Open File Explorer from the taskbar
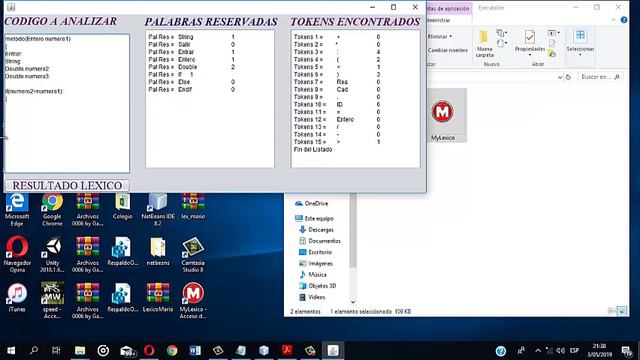 (x=80, y=351)
